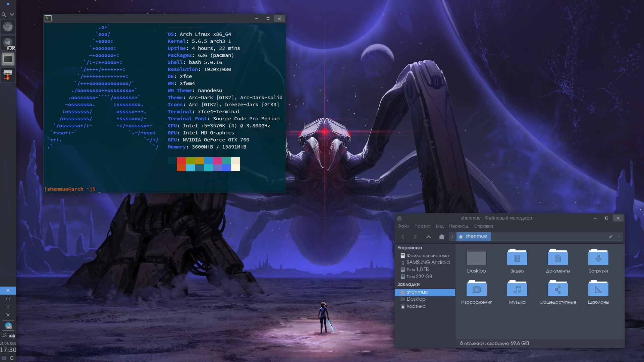Switch to the Λ workspace

8,291
